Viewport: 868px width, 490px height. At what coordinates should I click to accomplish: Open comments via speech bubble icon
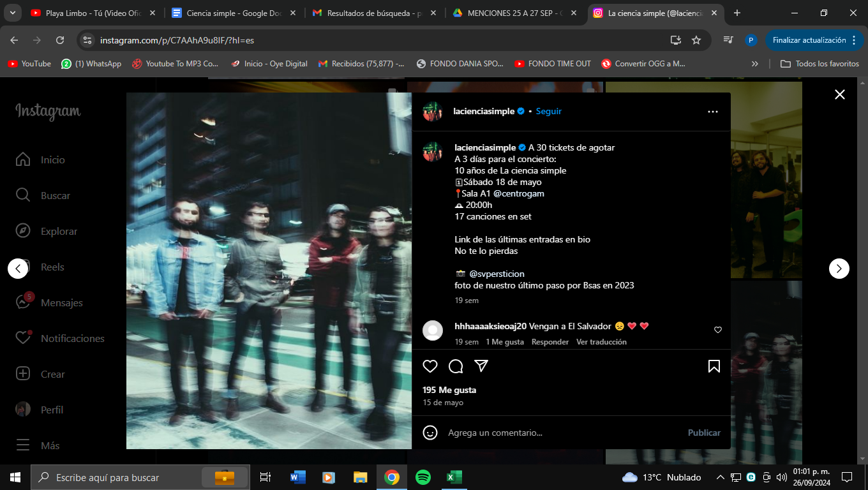point(456,366)
